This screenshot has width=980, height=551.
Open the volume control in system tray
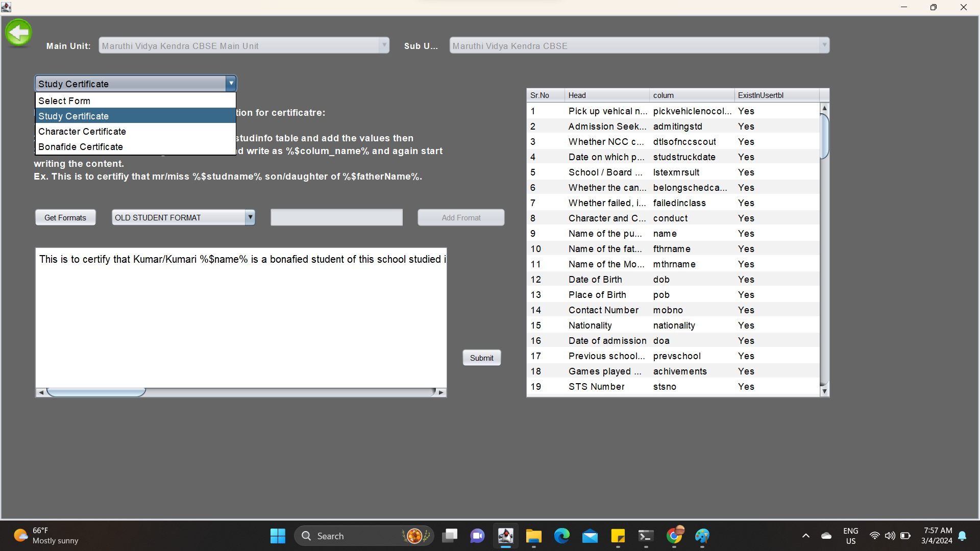[890, 536]
